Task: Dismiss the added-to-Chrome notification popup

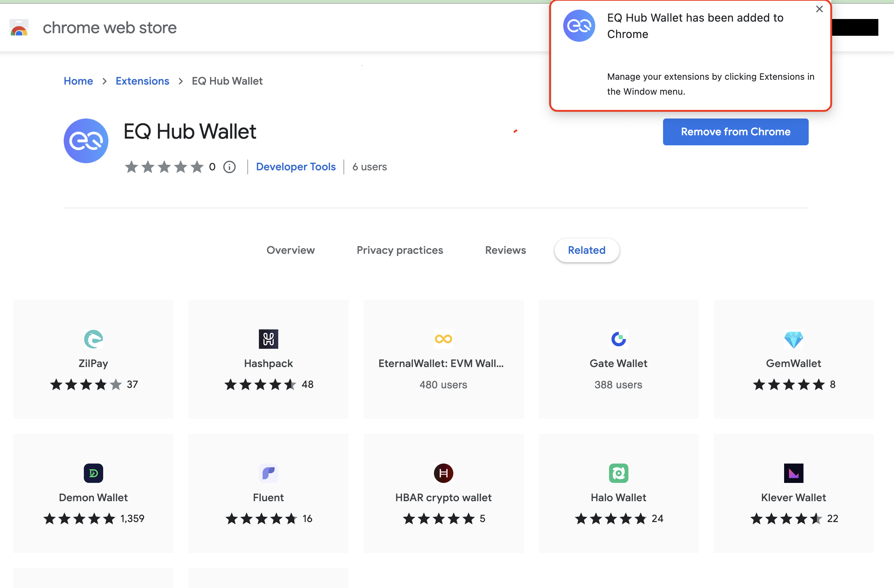Action: coord(819,9)
